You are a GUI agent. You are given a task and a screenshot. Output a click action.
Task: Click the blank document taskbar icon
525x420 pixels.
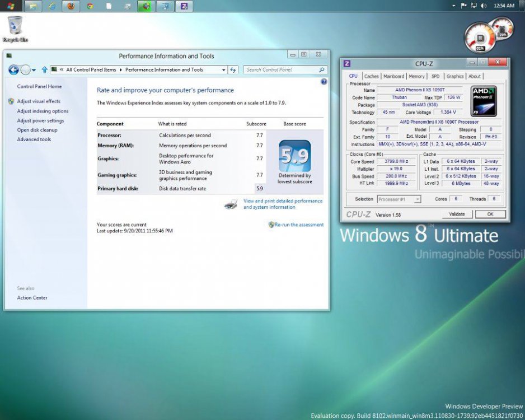109,6
